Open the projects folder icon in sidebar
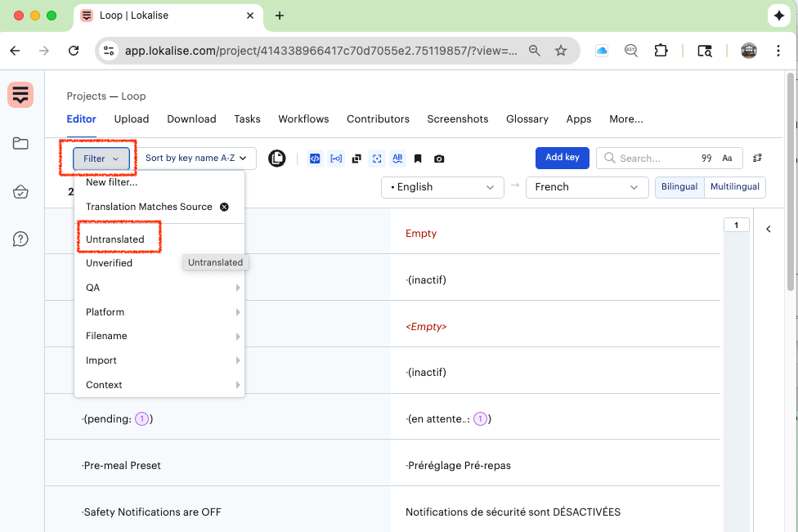798x532 pixels. tap(20, 144)
